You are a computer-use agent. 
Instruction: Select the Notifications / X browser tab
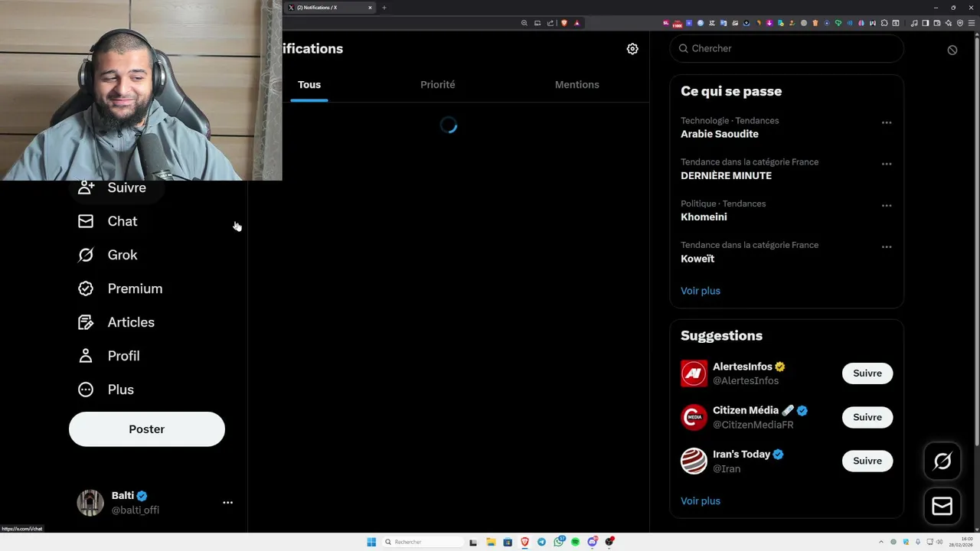pyautogui.click(x=329, y=8)
